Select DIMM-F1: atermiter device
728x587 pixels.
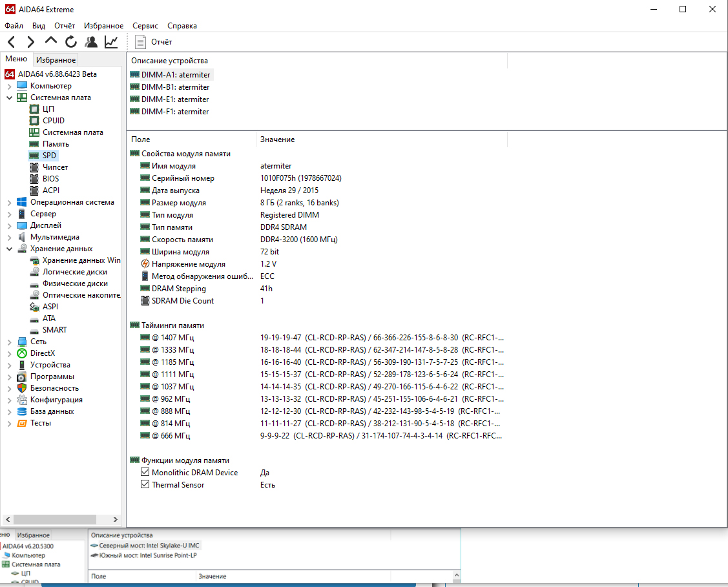[x=175, y=112]
